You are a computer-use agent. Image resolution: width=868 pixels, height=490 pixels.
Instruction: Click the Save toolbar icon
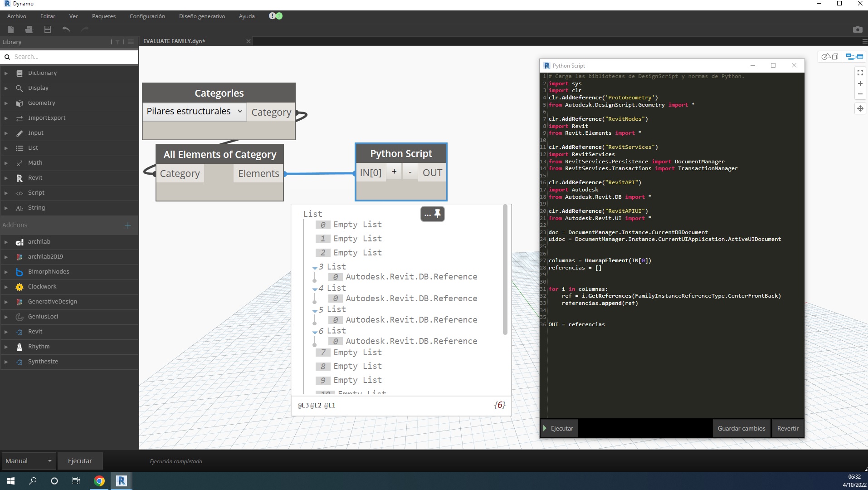click(x=48, y=29)
